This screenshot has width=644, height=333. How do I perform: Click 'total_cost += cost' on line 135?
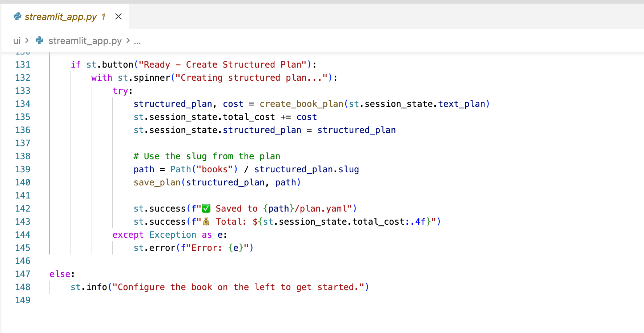tap(270, 117)
